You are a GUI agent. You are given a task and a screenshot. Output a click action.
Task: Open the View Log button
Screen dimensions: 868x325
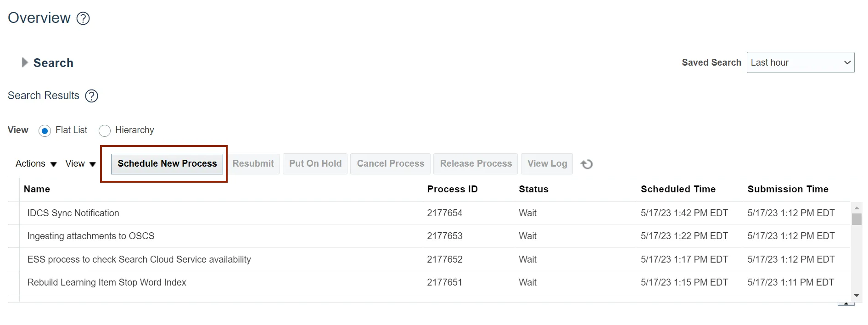(x=547, y=164)
